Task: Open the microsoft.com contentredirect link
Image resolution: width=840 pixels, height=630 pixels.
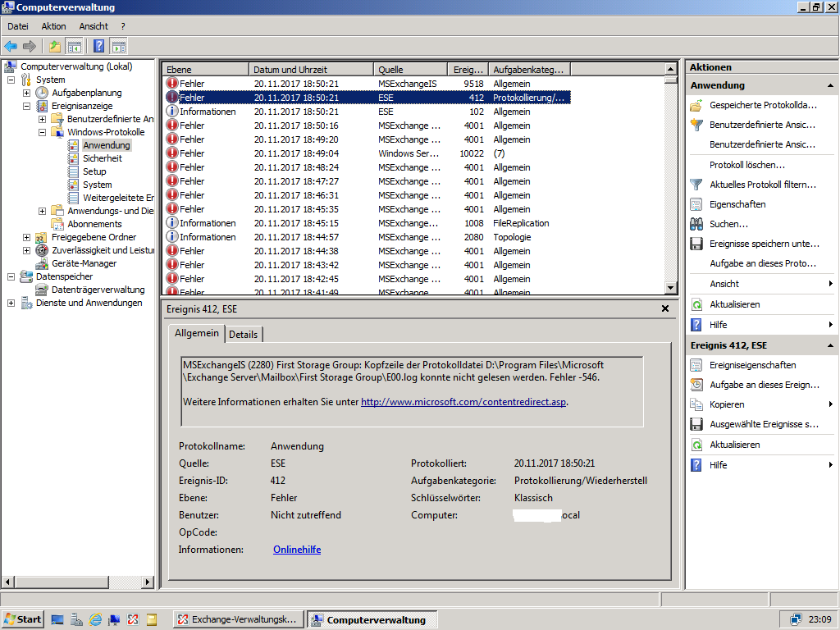Action: 463,402
